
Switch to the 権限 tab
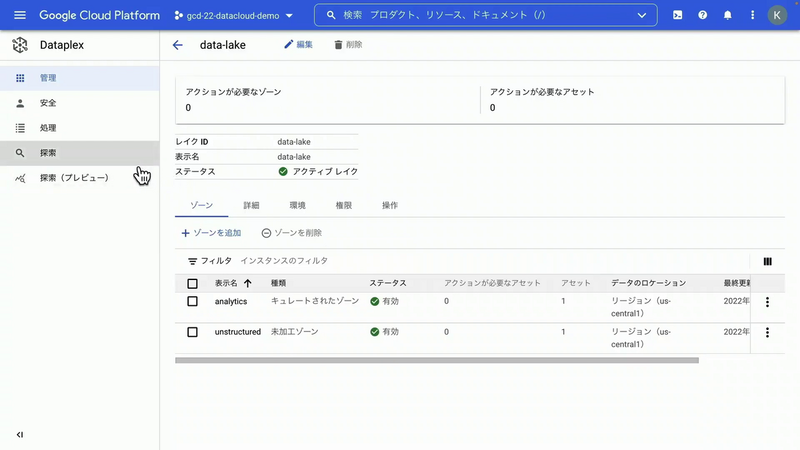point(343,206)
